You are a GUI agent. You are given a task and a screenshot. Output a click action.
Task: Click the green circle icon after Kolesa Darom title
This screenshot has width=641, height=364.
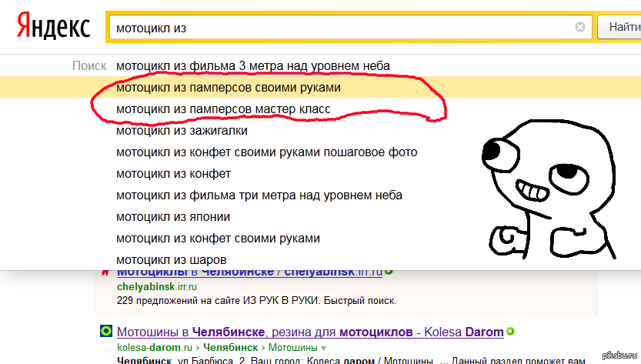pyautogui.click(x=510, y=331)
